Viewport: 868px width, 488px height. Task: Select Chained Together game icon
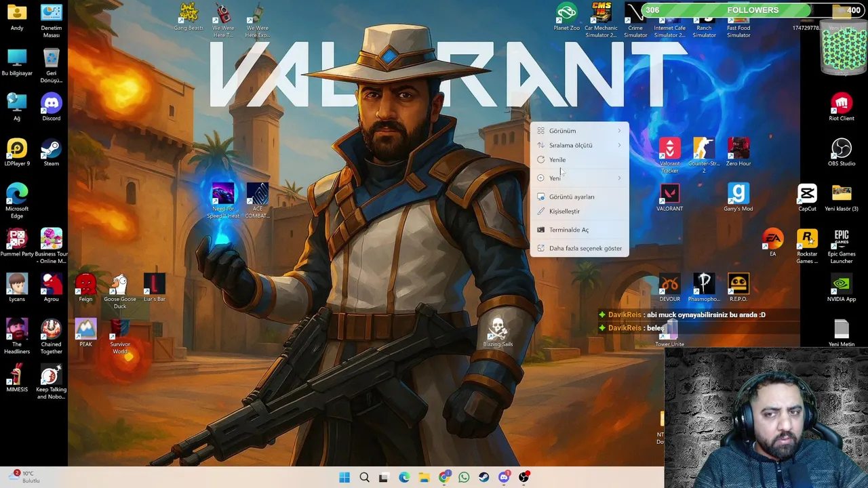(x=51, y=337)
